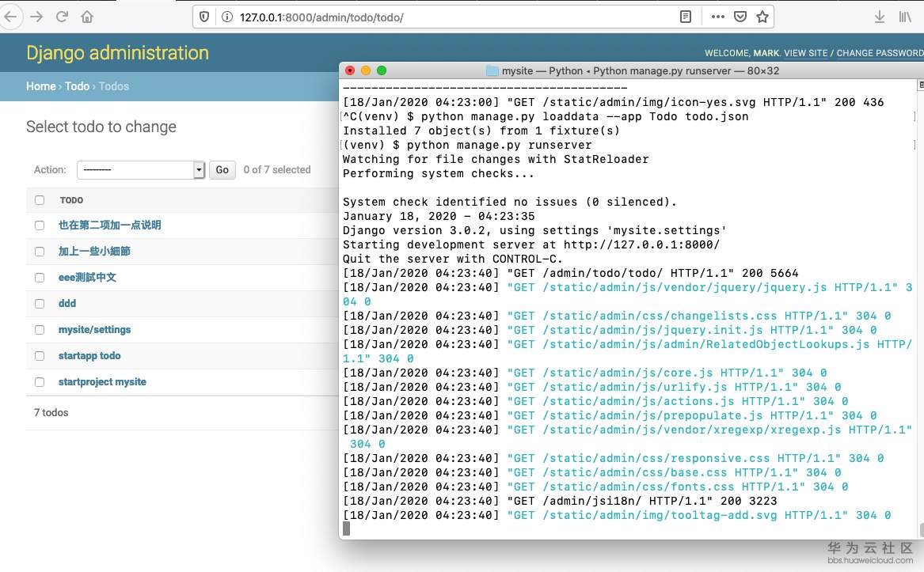Open the 也在第二项加一点说明 todo
The height and width of the screenshot is (572, 924).
pos(109,225)
